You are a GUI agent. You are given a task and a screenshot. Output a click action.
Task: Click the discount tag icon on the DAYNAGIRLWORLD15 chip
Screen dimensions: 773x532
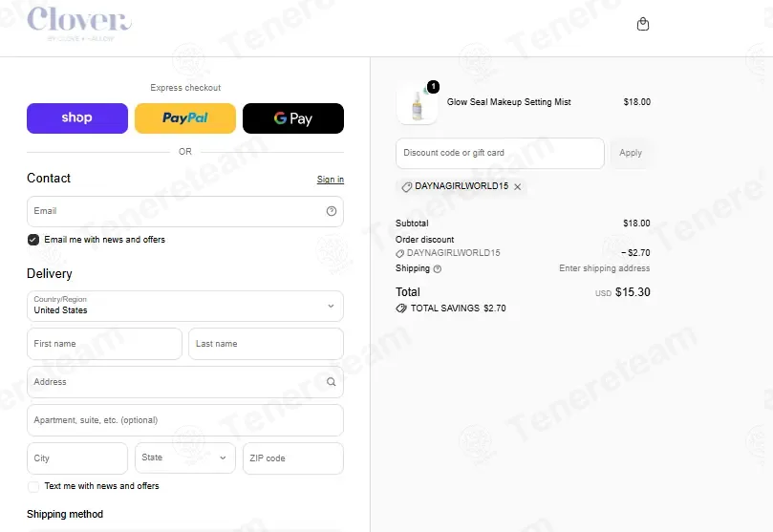pos(407,186)
